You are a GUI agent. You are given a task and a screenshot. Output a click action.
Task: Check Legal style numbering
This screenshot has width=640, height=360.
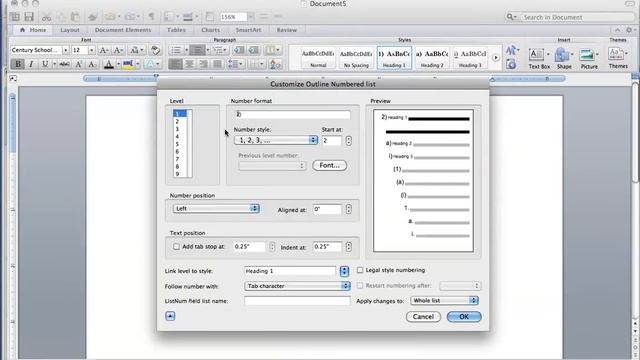(x=360, y=270)
